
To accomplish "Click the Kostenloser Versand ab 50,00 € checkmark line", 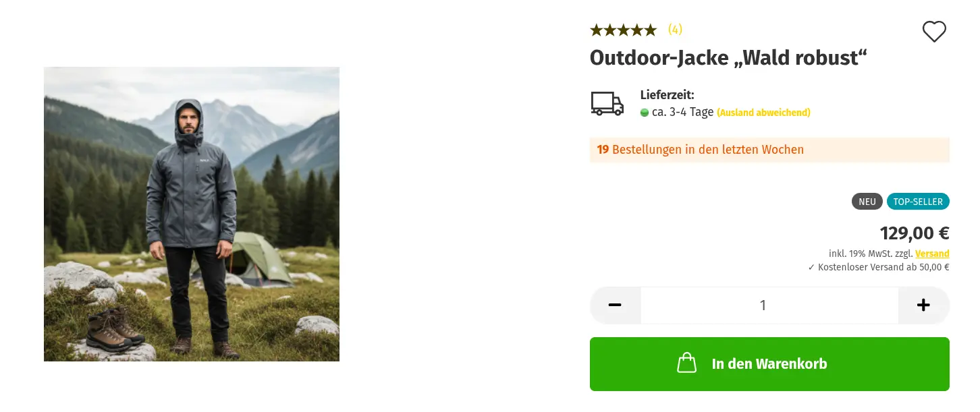I will pos(879,267).
